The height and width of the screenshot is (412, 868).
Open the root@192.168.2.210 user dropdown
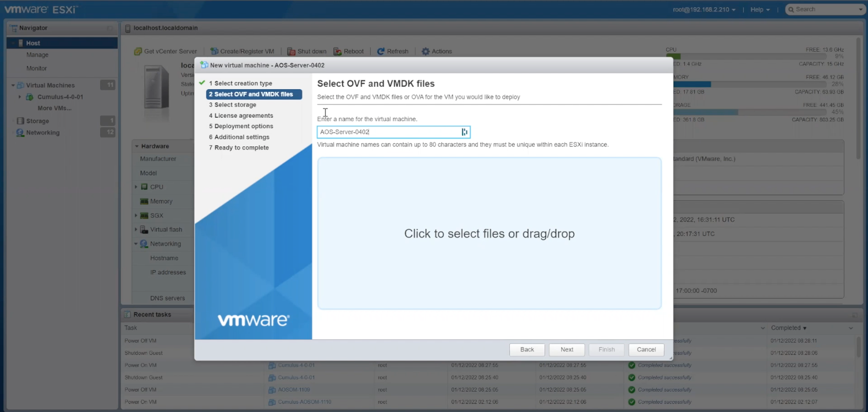pyautogui.click(x=704, y=9)
